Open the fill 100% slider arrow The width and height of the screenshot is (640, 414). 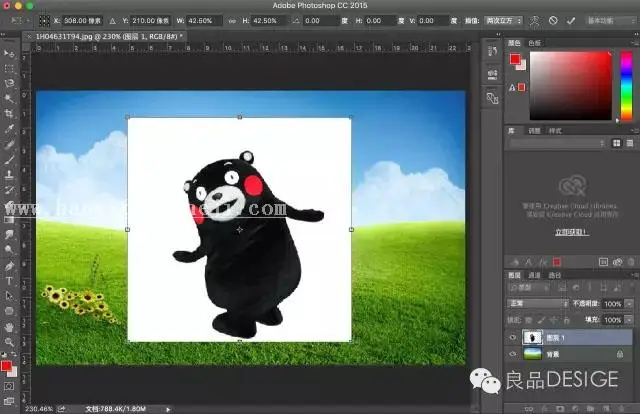tap(629, 320)
